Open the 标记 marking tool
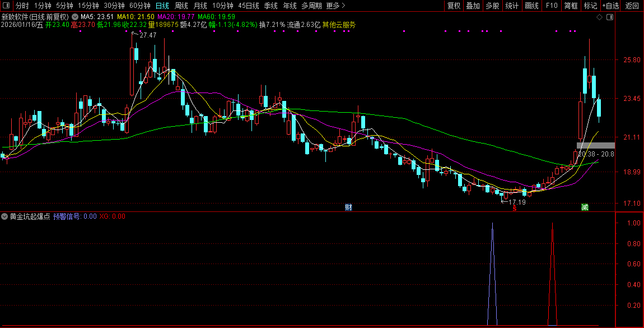The width and height of the screenshot is (644, 328). click(x=590, y=6)
